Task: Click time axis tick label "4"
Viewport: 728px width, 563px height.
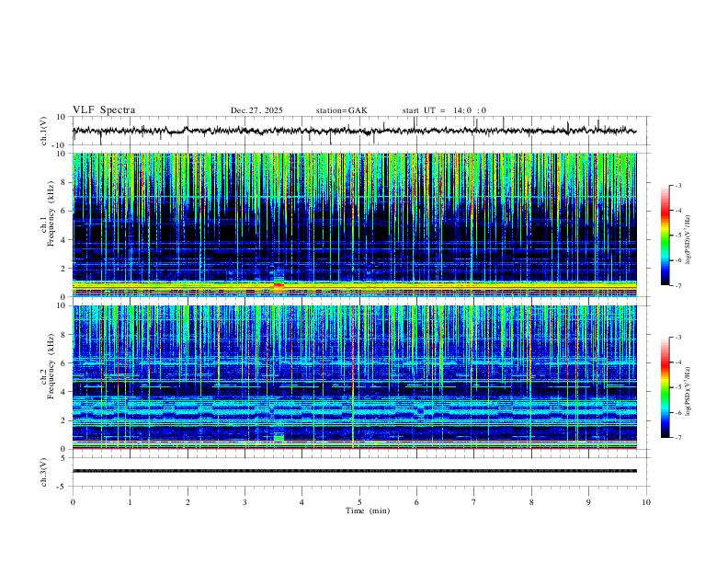Action: point(301,502)
